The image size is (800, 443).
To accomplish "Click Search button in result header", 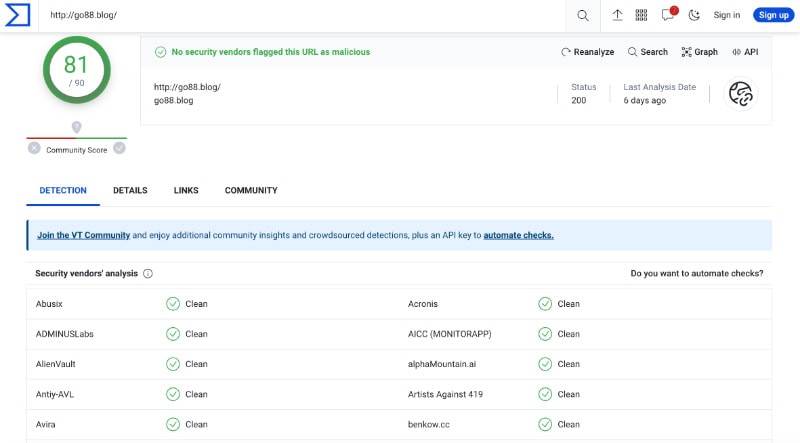I will coord(648,52).
